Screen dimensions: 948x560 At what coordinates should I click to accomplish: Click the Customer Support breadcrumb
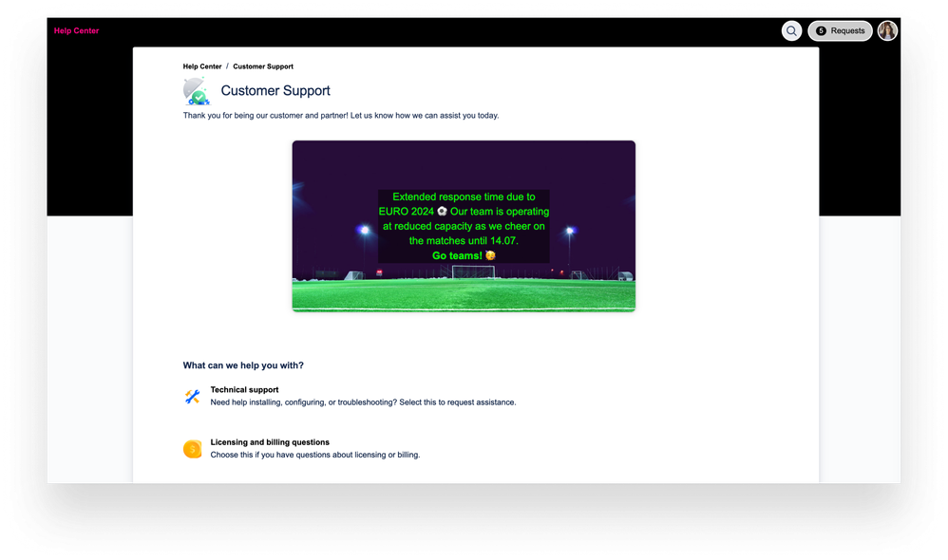coord(263,66)
